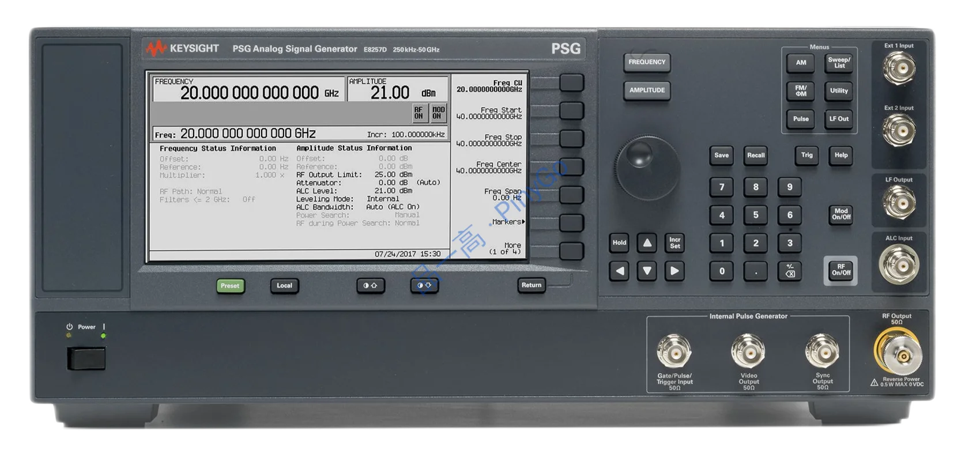
Task: Toggle the Mod On/Off key
Action: click(x=841, y=214)
